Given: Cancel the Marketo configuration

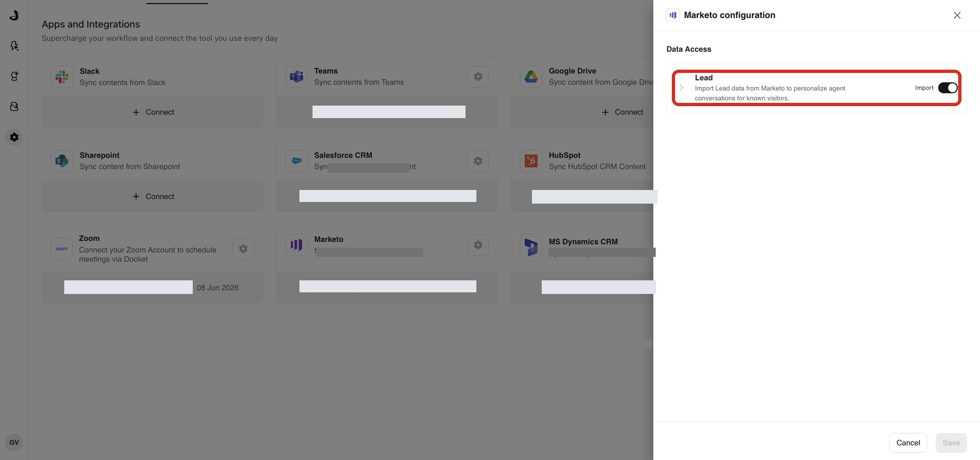Looking at the screenshot, I should pyautogui.click(x=908, y=443).
